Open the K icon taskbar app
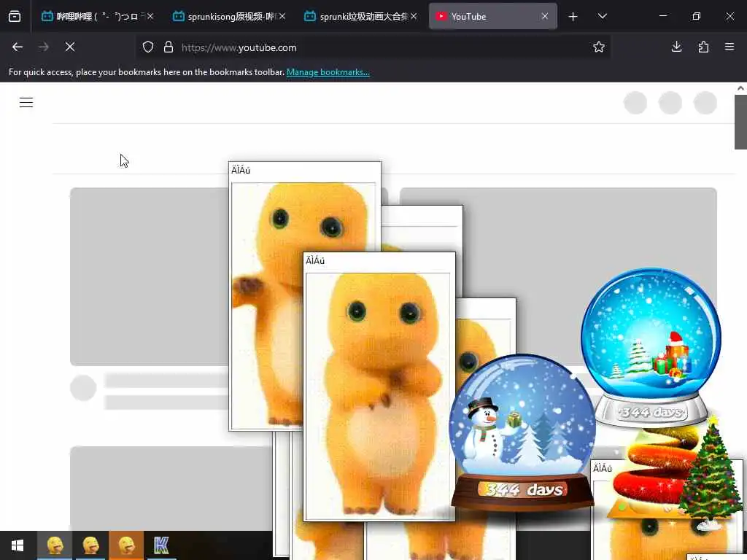The width and height of the screenshot is (747, 560). pos(161,545)
